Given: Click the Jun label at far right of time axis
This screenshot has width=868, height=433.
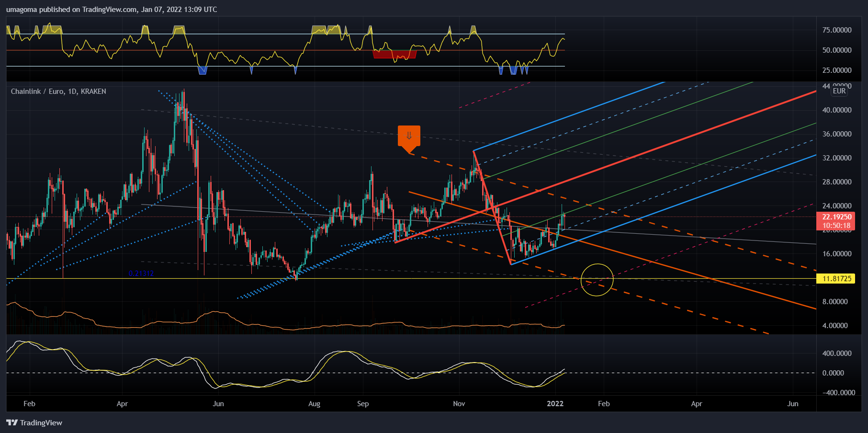Looking at the screenshot, I should [x=793, y=403].
